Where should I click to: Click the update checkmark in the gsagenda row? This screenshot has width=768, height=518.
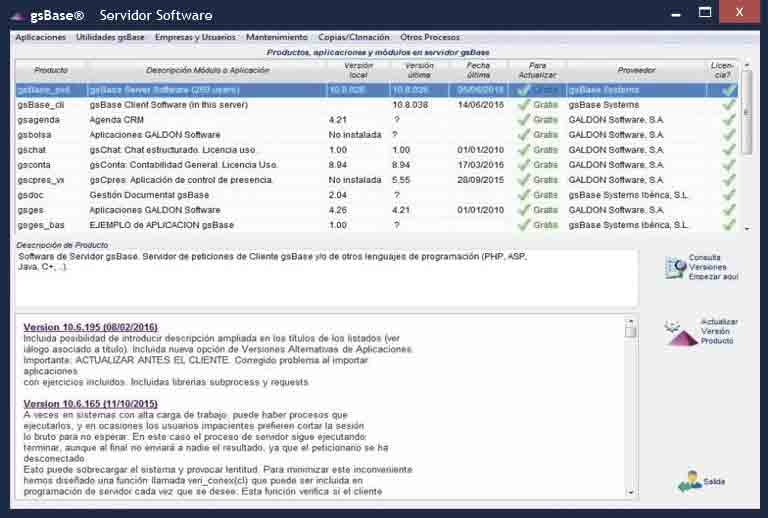[x=524, y=120]
